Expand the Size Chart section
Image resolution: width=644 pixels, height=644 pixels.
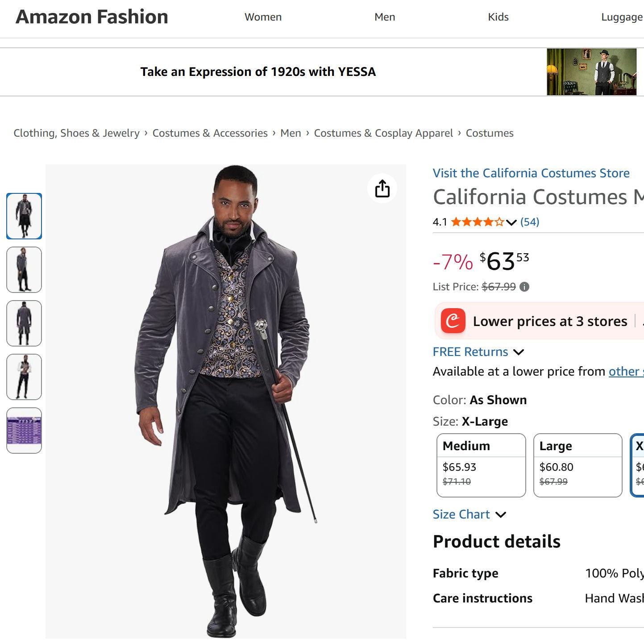point(501,514)
